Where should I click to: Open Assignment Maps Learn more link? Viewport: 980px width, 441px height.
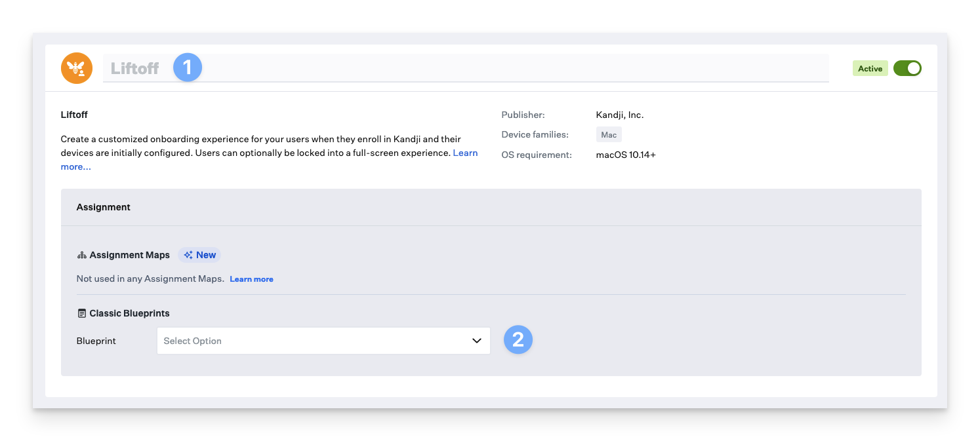click(x=251, y=279)
